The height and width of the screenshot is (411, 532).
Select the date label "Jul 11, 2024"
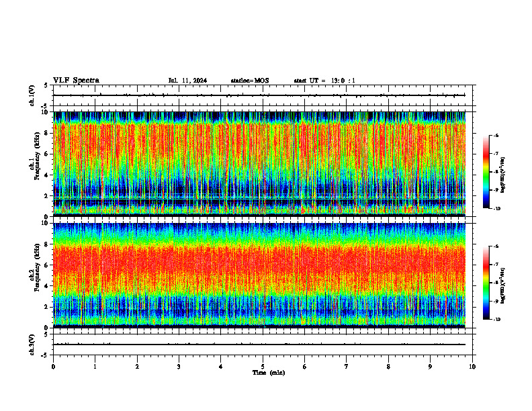[187, 81]
